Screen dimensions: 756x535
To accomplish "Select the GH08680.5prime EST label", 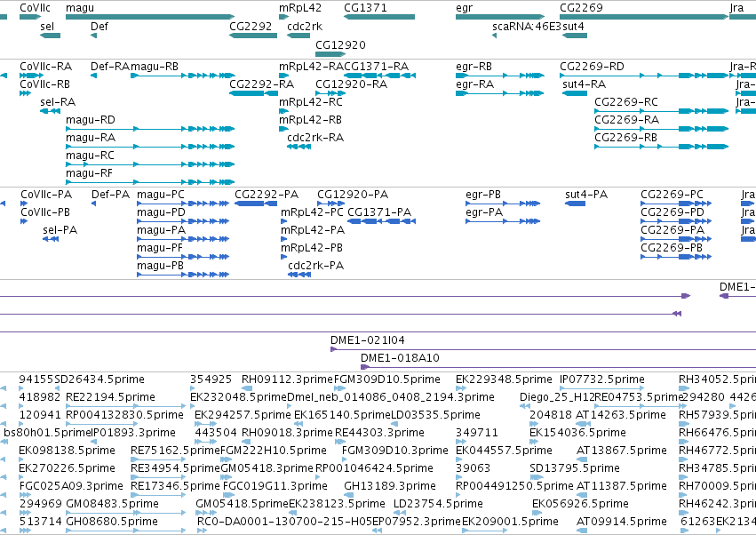I will (112, 522).
